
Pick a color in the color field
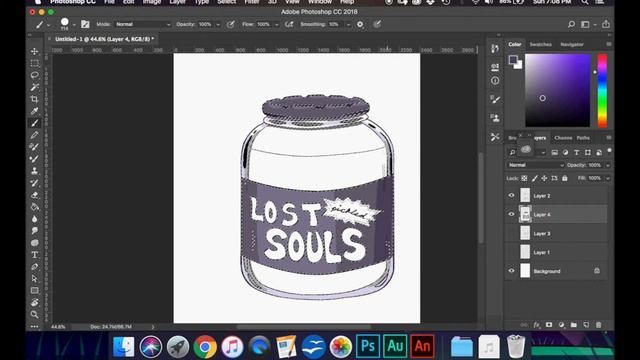pos(558,91)
